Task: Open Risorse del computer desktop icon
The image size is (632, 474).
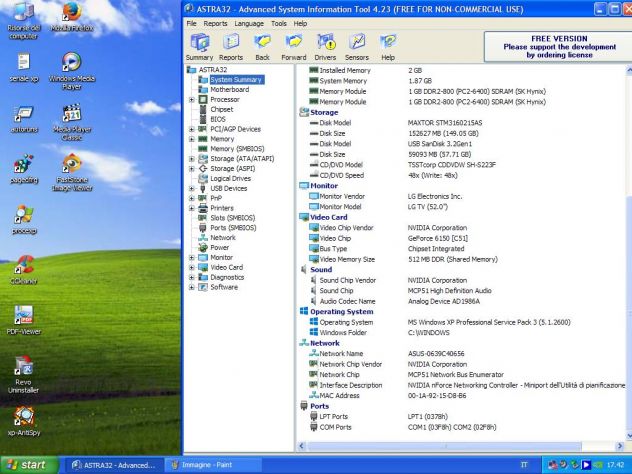Action: tap(23, 21)
